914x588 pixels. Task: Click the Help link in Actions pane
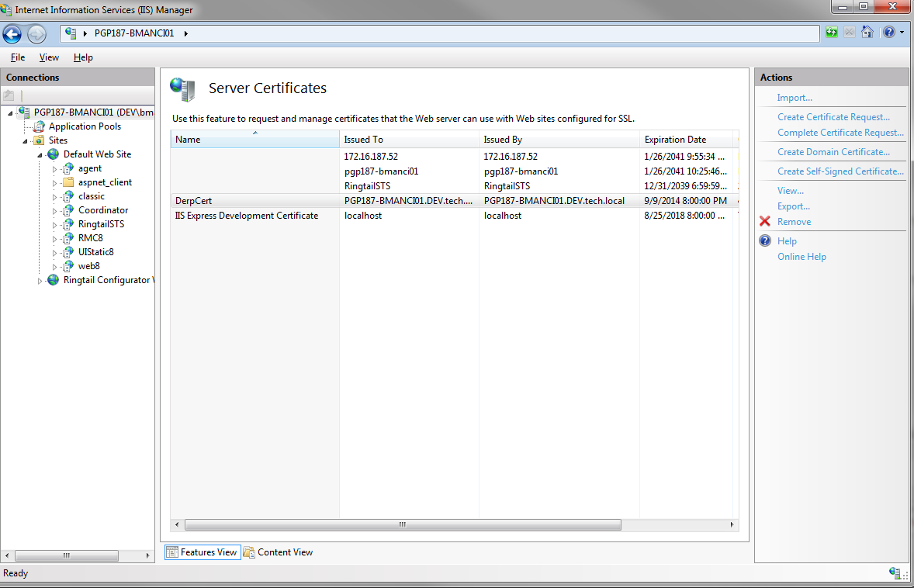click(787, 240)
